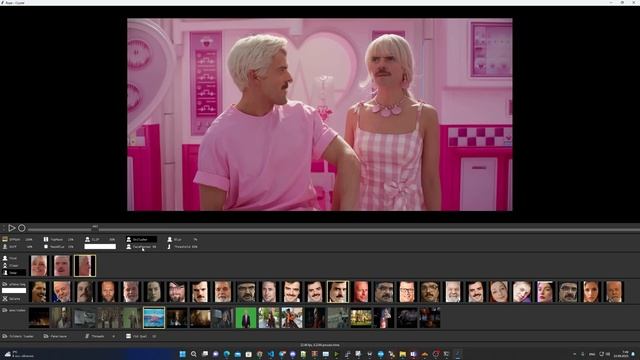This screenshot has height=360, width=640.
Task: Open the source faces folder loader
Action: pyautogui.click(x=13, y=284)
